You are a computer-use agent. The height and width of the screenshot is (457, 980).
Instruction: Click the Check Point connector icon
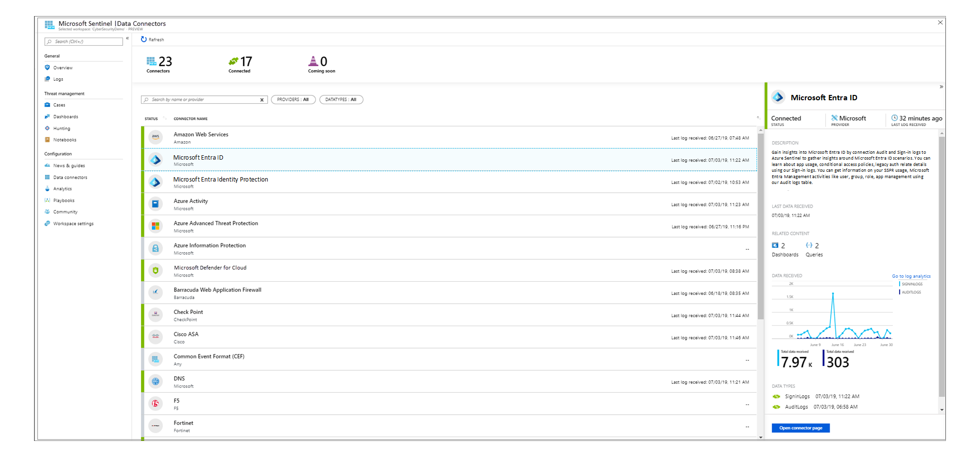155,315
